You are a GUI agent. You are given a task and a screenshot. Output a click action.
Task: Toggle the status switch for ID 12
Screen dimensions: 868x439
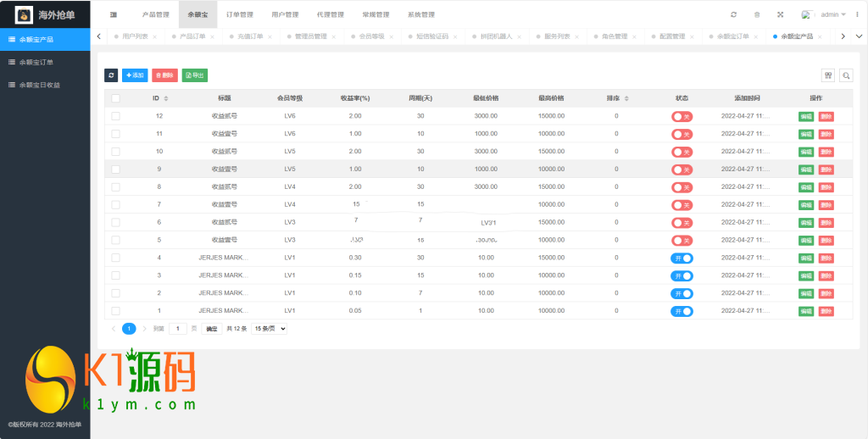pyautogui.click(x=682, y=116)
